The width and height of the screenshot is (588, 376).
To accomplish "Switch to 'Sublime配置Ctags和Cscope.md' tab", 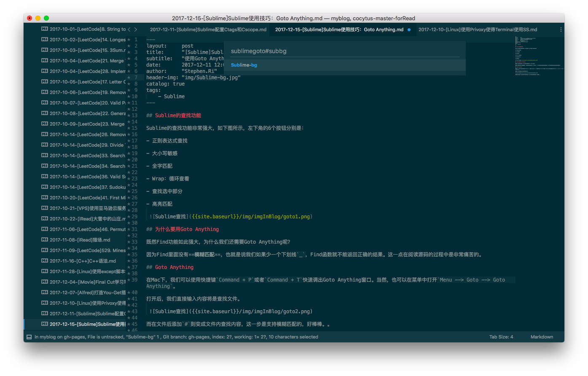I will pyautogui.click(x=208, y=30).
